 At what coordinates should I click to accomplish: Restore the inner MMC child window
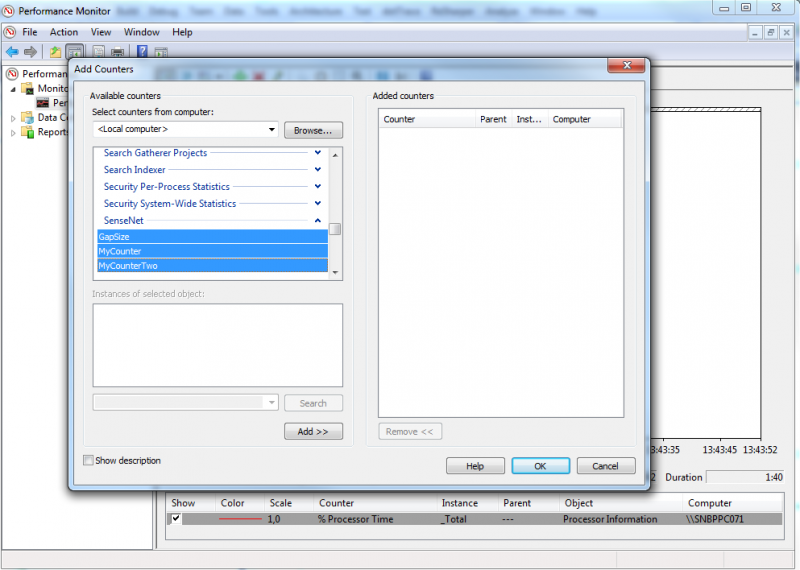click(771, 33)
